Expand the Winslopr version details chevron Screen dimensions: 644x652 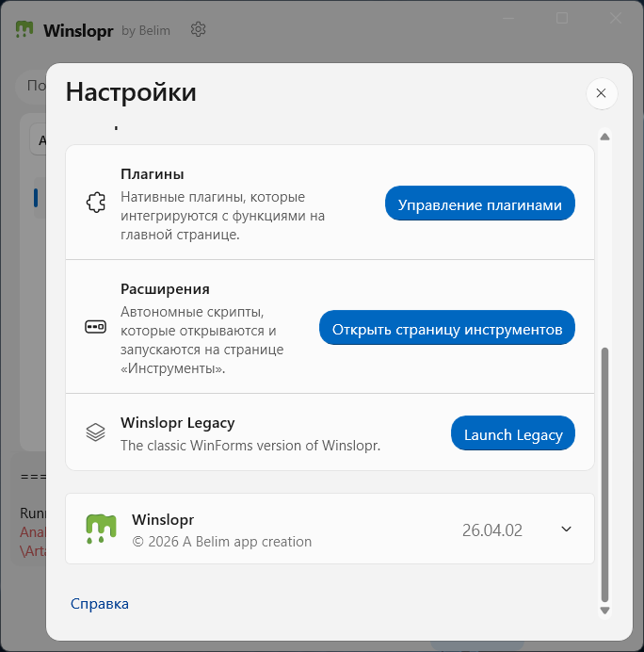(566, 529)
